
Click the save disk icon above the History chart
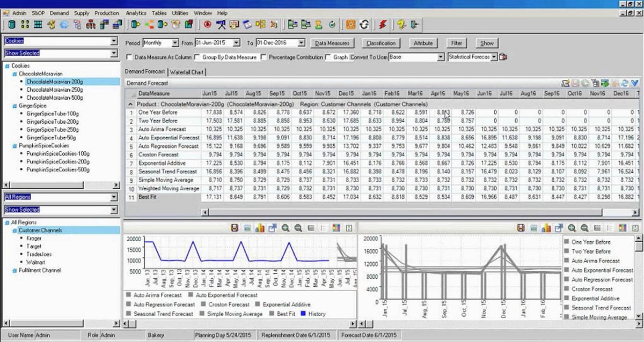235,228
